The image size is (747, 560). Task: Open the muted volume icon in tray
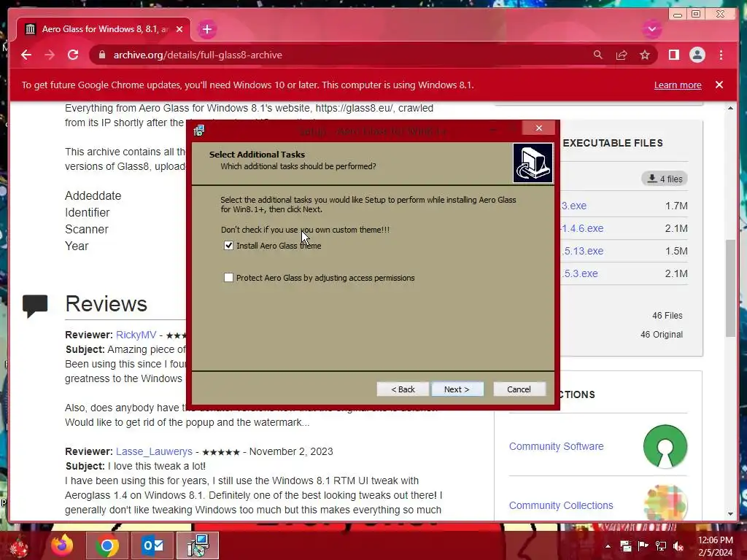point(678,546)
